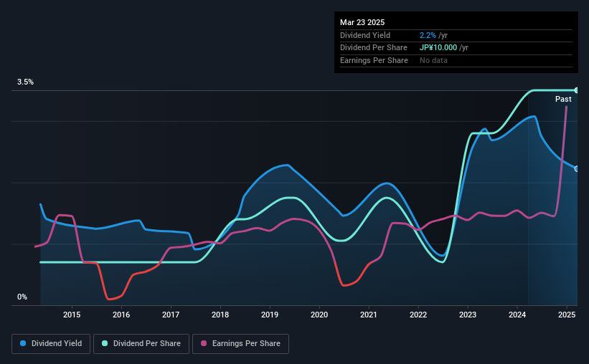Select the 2018 x-axis label
This screenshot has height=364, width=589.
[220, 315]
